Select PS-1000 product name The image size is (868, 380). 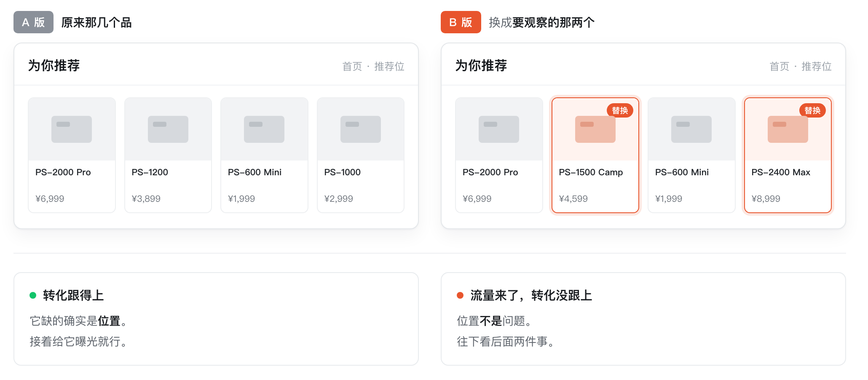[343, 172]
